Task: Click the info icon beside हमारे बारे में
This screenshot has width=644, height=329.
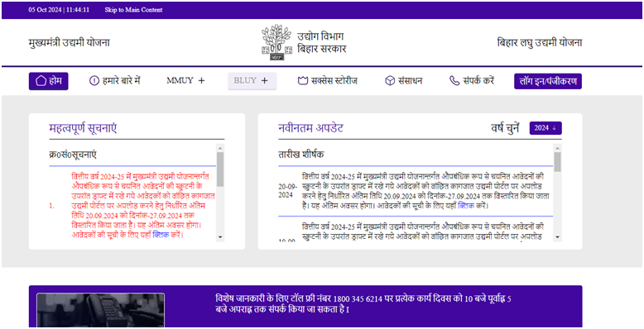Action: click(x=94, y=81)
